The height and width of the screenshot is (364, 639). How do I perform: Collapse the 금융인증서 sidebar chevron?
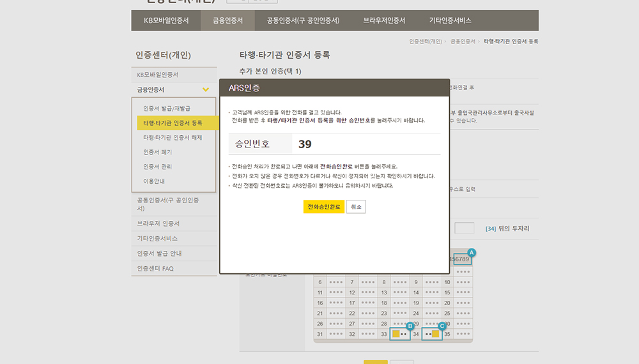tap(206, 89)
